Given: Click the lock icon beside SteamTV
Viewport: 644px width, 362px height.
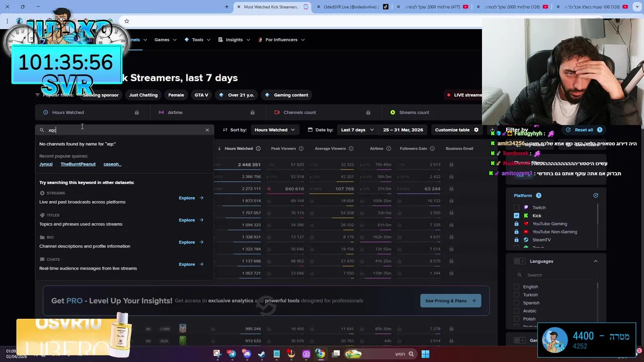Looking at the screenshot, I should (516, 240).
